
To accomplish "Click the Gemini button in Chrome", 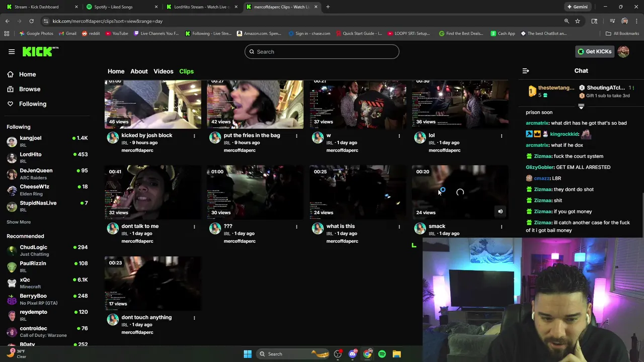I will point(577,7).
